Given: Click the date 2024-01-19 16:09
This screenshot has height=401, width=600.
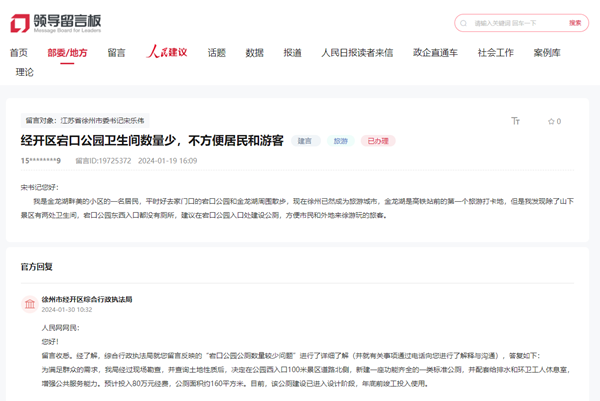Looking at the screenshot, I should pyautogui.click(x=168, y=161).
